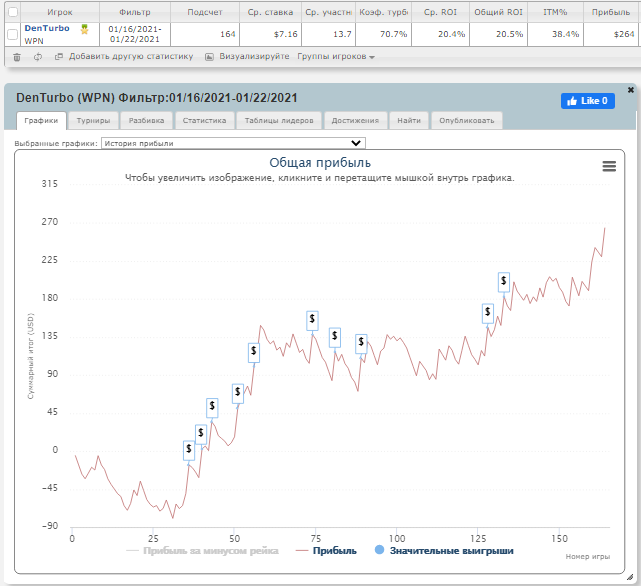Click the Facebook Like button

pyautogui.click(x=587, y=101)
